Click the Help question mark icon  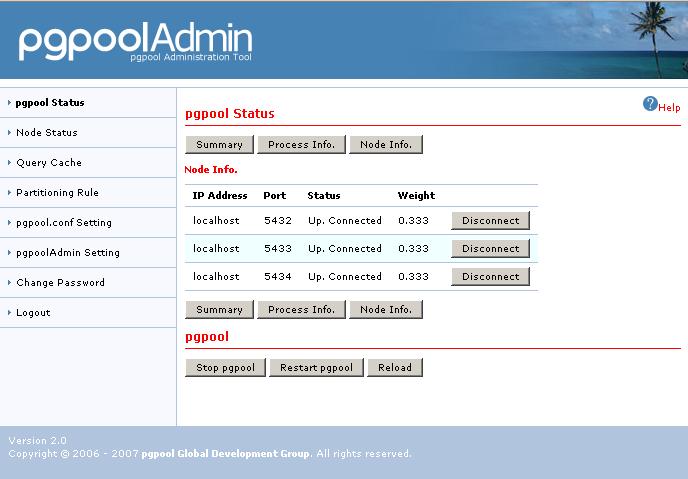650,104
